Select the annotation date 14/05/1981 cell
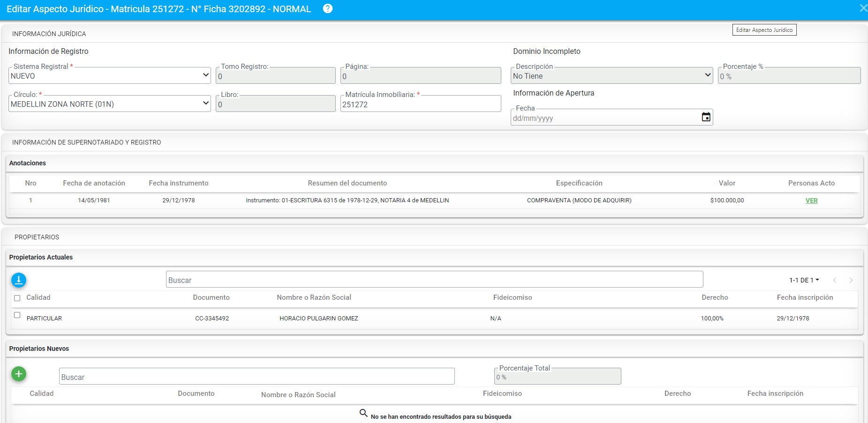The image size is (868, 423). click(94, 200)
